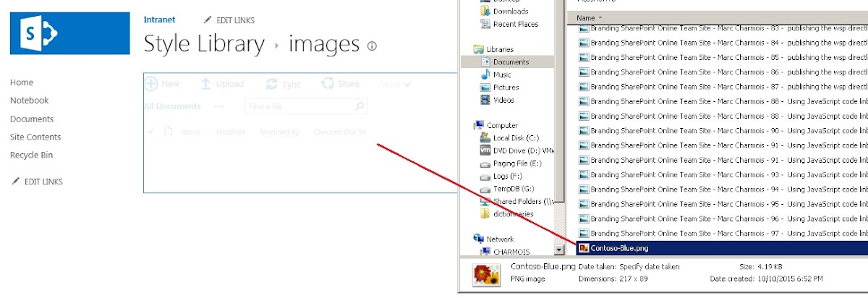Click the Upload arrow icon
The height and width of the screenshot is (298, 868).
coord(205,84)
